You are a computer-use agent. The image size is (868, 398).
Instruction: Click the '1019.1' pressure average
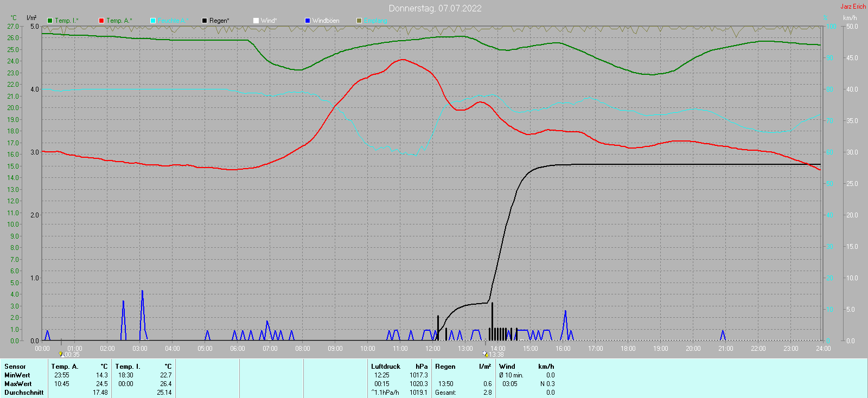419,393
